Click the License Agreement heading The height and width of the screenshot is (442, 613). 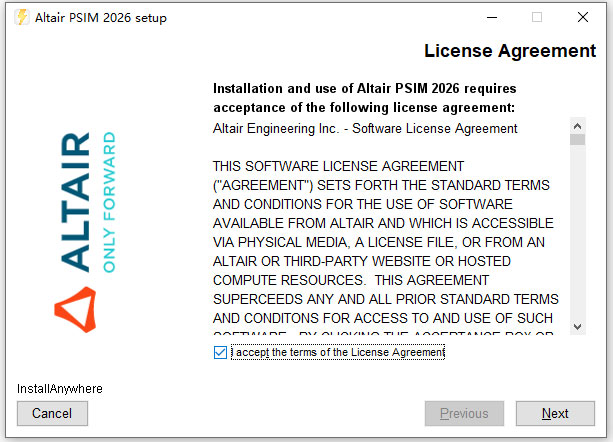tap(510, 51)
